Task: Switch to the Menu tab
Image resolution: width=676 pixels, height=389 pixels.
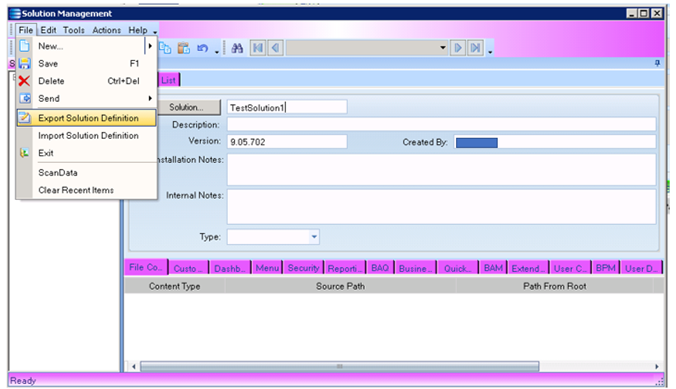Action: coord(267,268)
